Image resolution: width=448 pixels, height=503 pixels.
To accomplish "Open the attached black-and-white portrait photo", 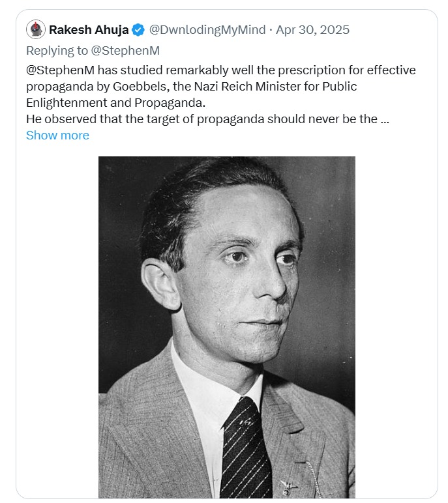I will pyautogui.click(x=227, y=327).
